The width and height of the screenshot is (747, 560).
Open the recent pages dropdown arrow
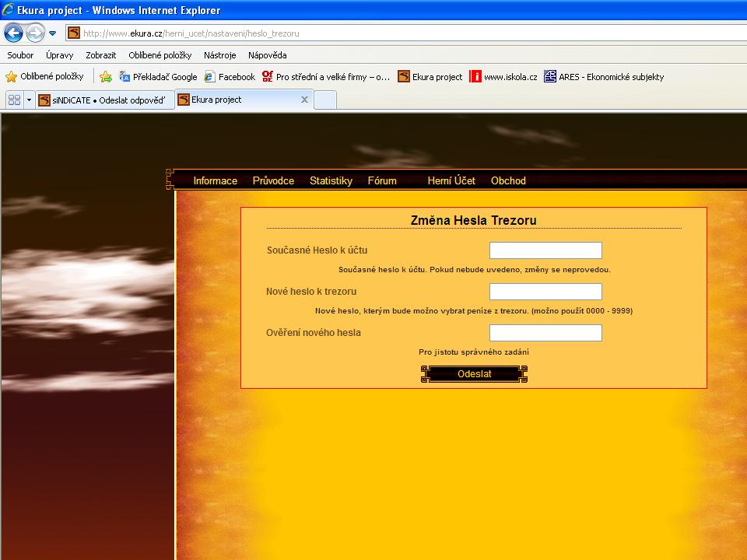(52, 33)
